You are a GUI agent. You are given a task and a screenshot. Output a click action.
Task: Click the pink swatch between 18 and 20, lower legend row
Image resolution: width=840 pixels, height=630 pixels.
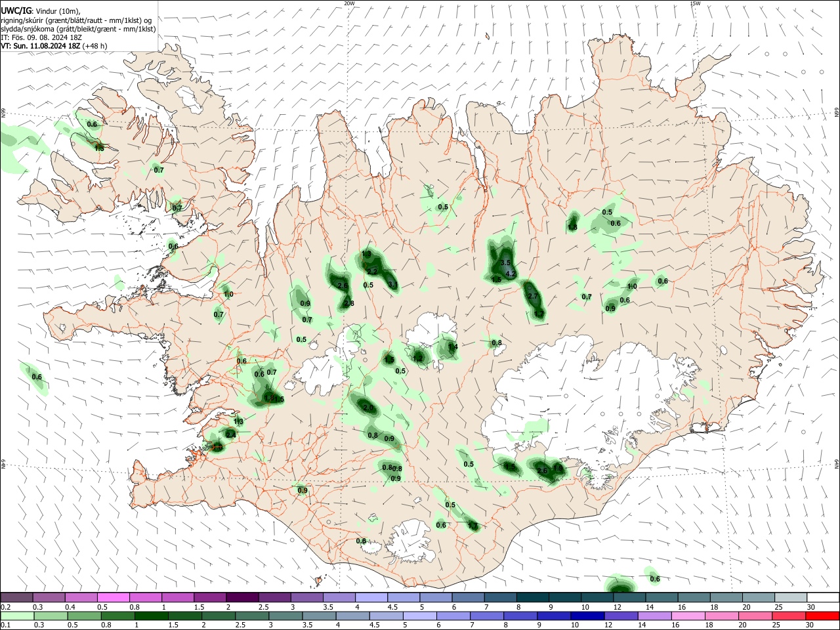pos(721,616)
